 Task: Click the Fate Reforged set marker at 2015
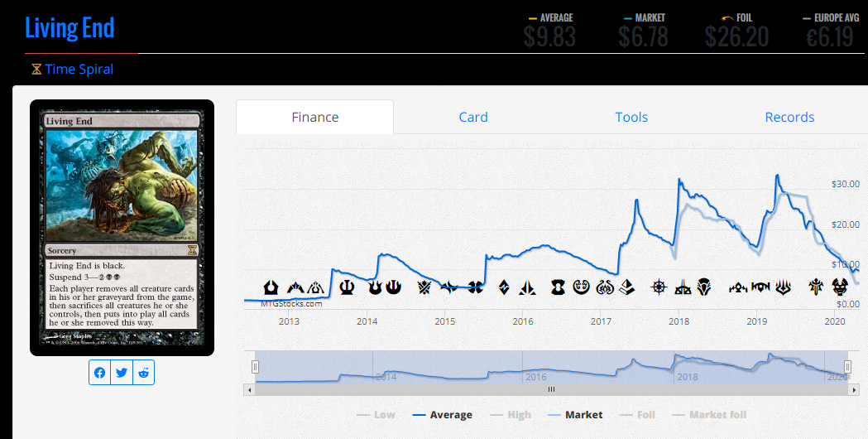tap(449, 287)
